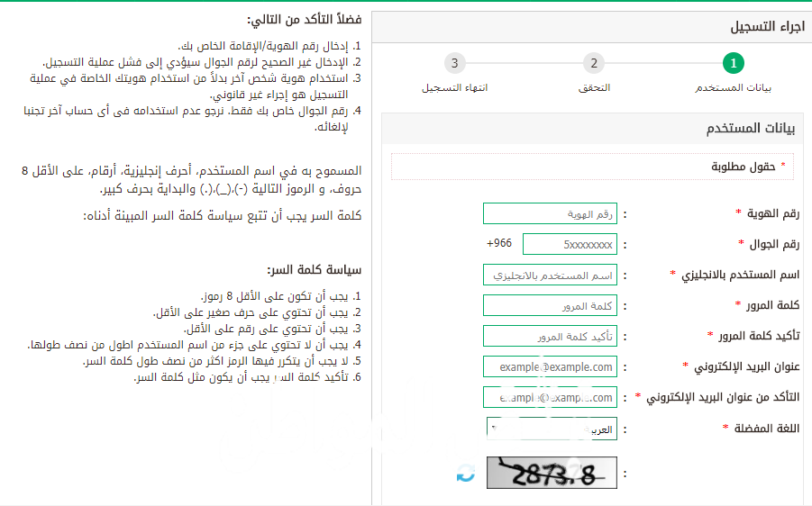Click the email address input field

(x=550, y=366)
